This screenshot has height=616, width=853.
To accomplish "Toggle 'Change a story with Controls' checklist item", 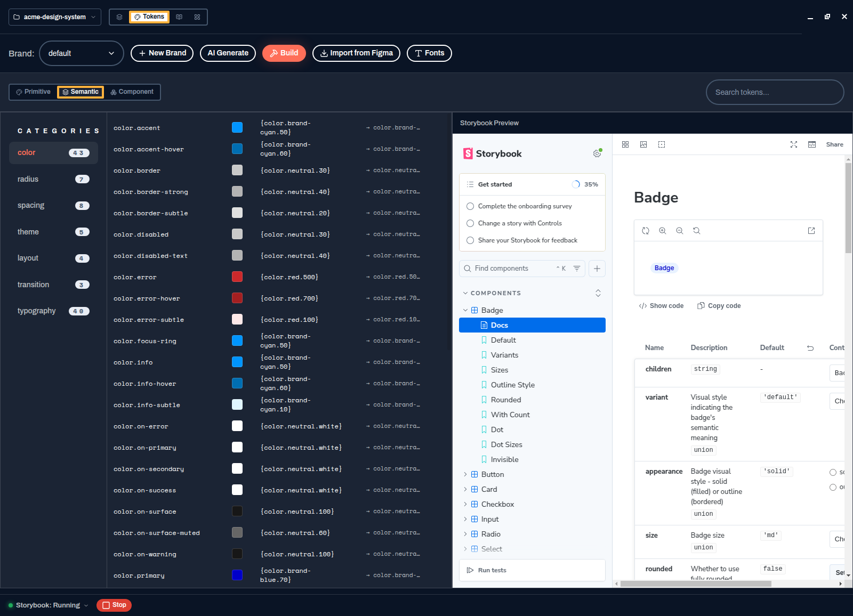I will 470,223.
